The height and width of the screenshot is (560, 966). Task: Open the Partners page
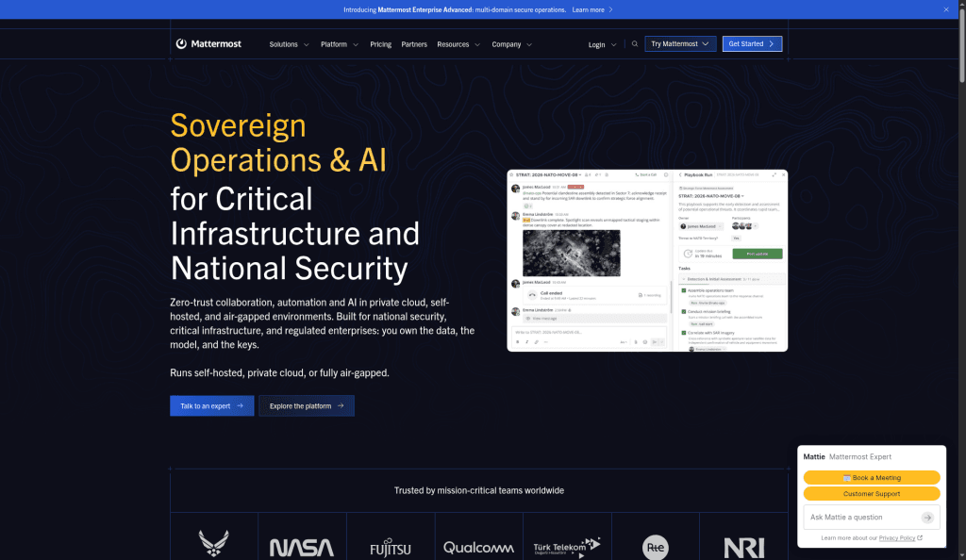point(414,44)
